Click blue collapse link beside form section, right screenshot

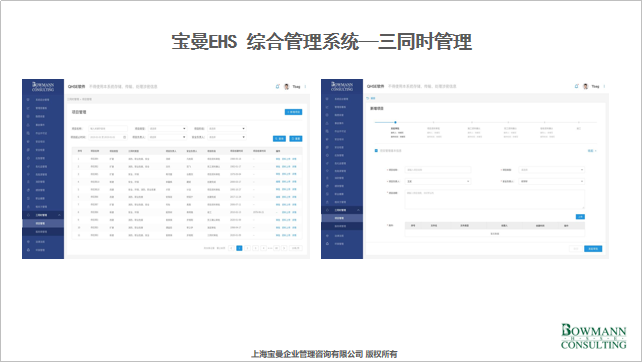click(x=592, y=151)
